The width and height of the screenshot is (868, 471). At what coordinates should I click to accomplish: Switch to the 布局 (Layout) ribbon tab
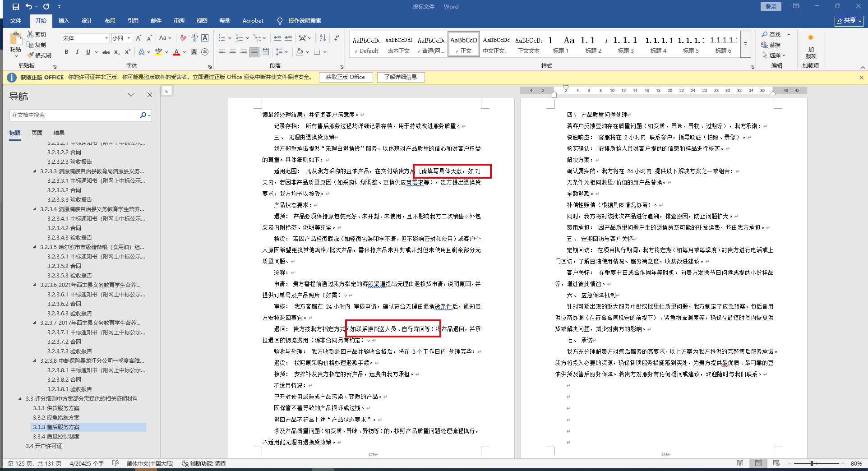pos(110,21)
